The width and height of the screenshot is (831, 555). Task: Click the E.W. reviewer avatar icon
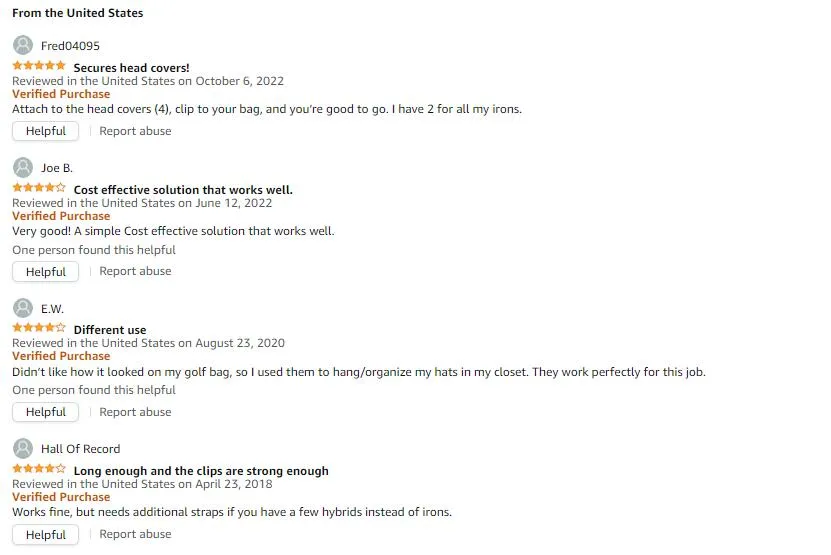pos(23,308)
